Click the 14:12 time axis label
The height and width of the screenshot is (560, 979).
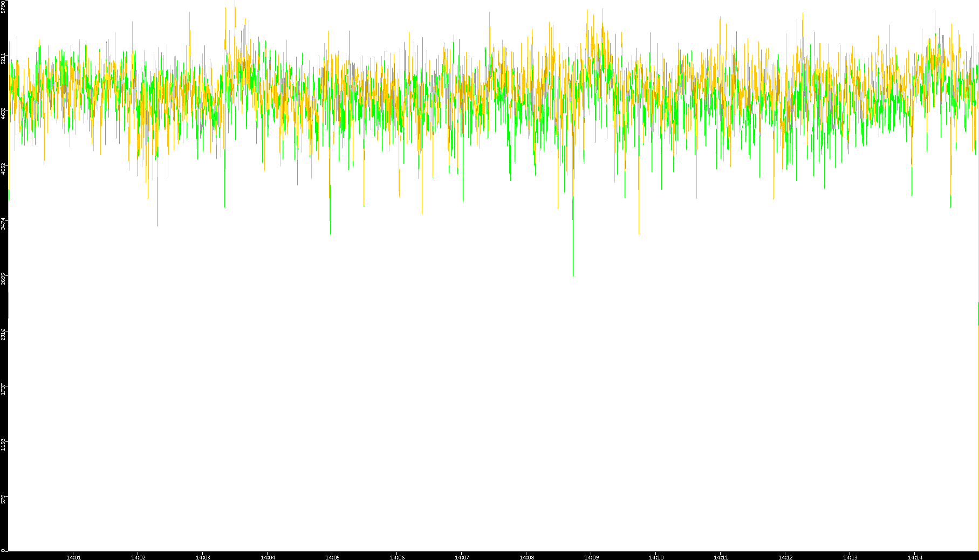[785, 557]
